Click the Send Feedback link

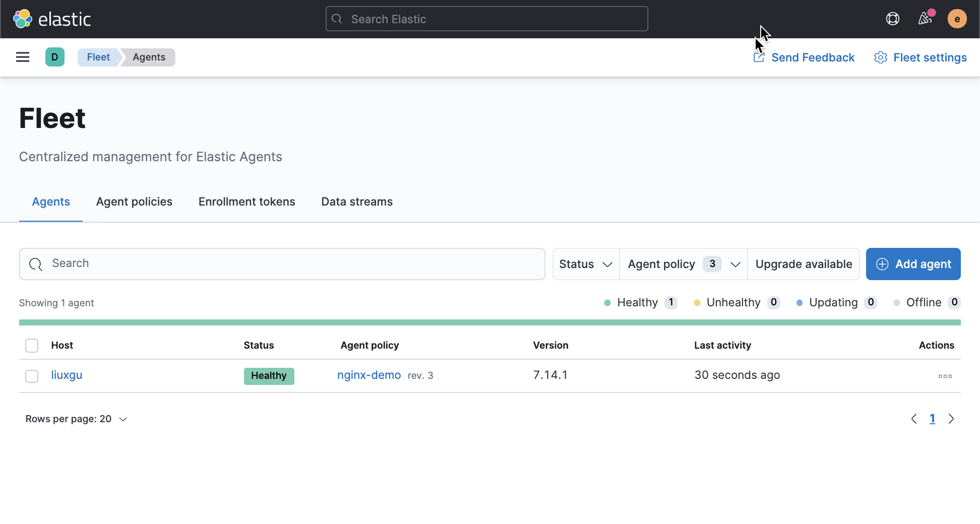804,57
